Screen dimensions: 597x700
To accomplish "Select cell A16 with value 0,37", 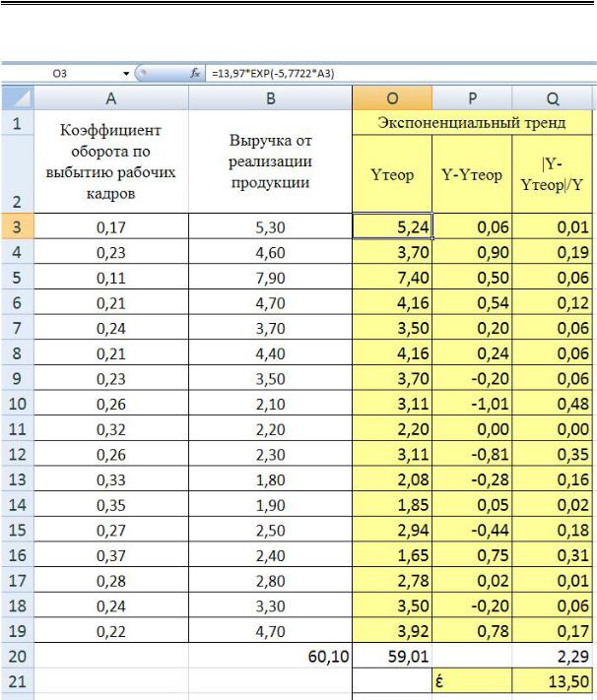I will pyautogui.click(x=111, y=555).
